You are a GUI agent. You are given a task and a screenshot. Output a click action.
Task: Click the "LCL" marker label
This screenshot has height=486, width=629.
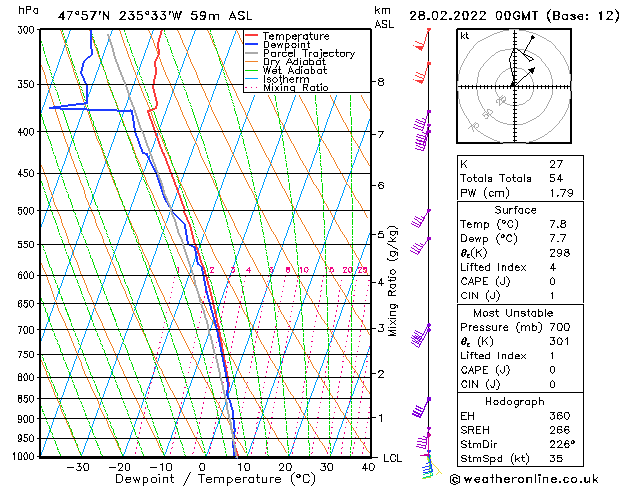click(392, 458)
